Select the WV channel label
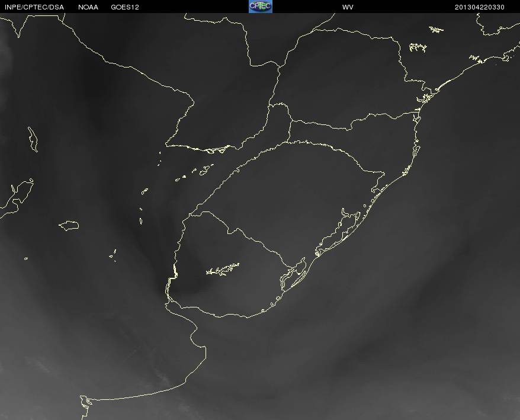This screenshot has height=420, width=520. pos(348,7)
